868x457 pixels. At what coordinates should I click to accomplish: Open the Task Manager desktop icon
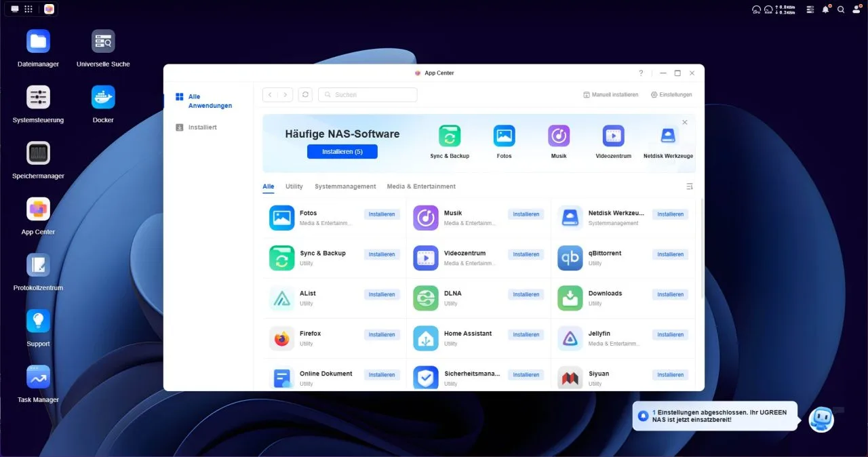[x=38, y=377]
